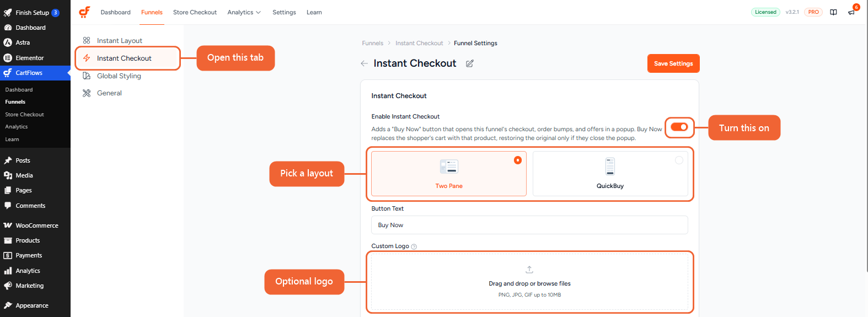Screen dimensions: 868x317
Task: Toggle Enable Instant Checkout switch
Action: 679,127
